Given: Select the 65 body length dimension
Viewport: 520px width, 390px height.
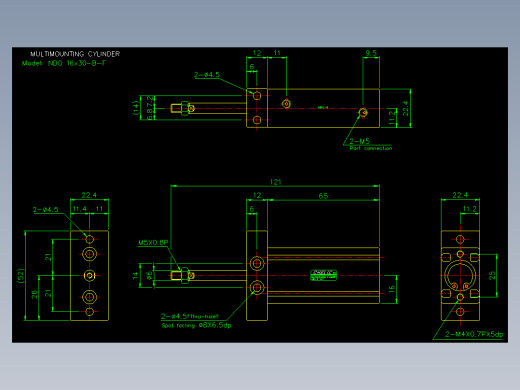Looking at the screenshot, I should click(x=323, y=196).
